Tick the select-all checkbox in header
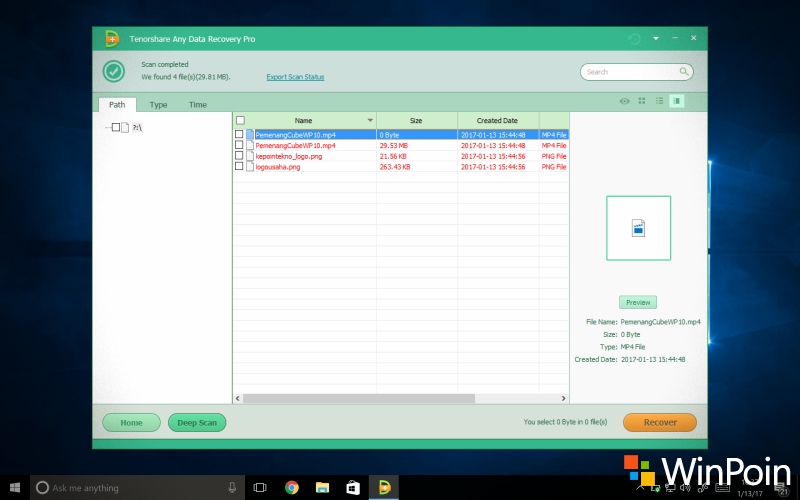 click(240, 120)
